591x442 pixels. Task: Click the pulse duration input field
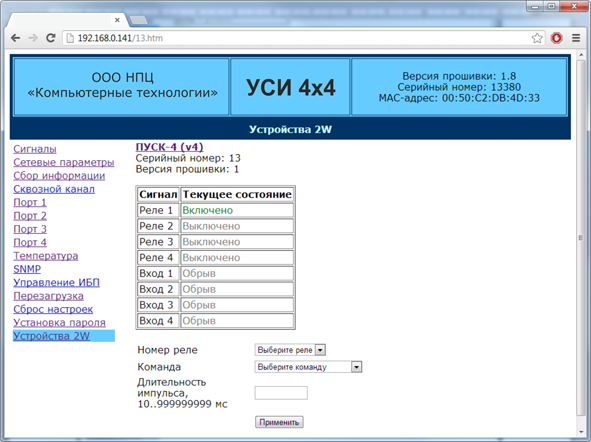(x=281, y=393)
